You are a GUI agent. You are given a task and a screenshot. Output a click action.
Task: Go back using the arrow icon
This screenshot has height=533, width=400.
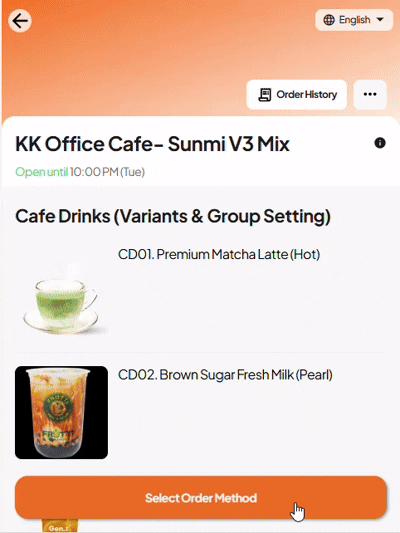coord(20,21)
